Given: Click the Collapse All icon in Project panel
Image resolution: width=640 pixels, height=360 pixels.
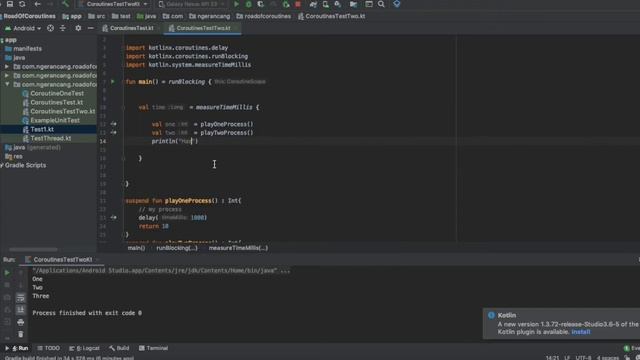Looking at the screenshot, I should [x=63, y=28].
